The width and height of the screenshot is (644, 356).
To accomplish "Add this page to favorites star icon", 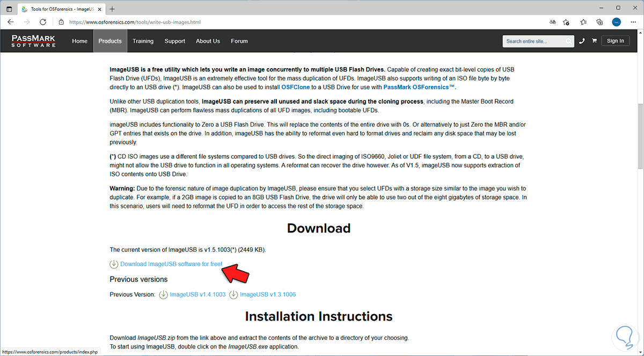I will (566, 22).
